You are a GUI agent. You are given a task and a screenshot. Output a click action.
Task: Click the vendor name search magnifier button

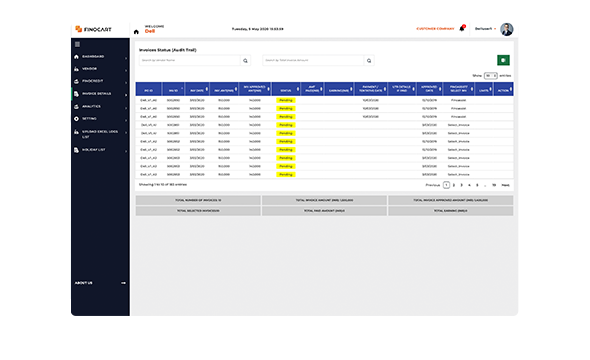245,61
